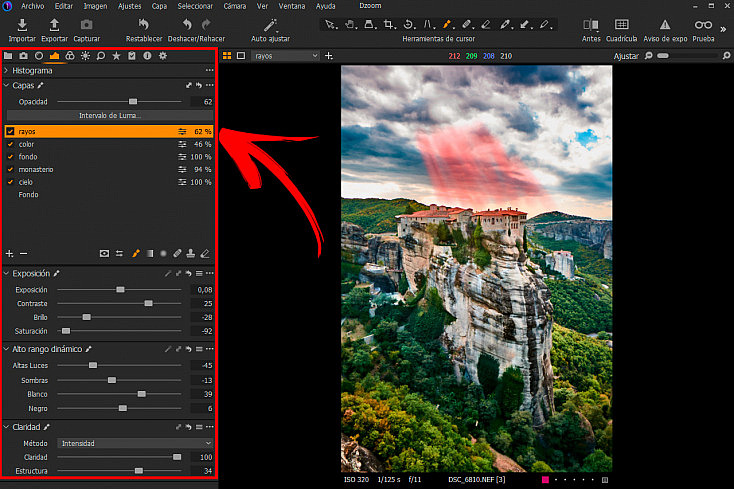
Task: Open the Details magnifier tool tab
Action: pos(101,56)
